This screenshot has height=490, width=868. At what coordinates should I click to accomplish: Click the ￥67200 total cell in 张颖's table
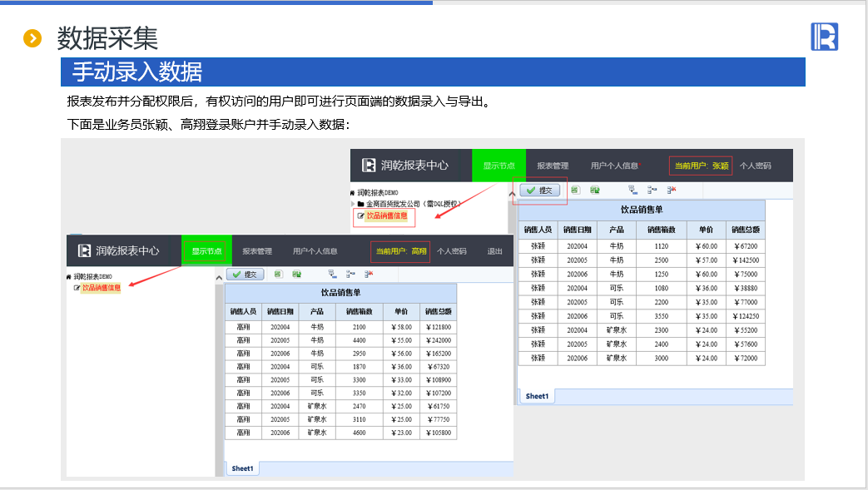pos(745,246)
